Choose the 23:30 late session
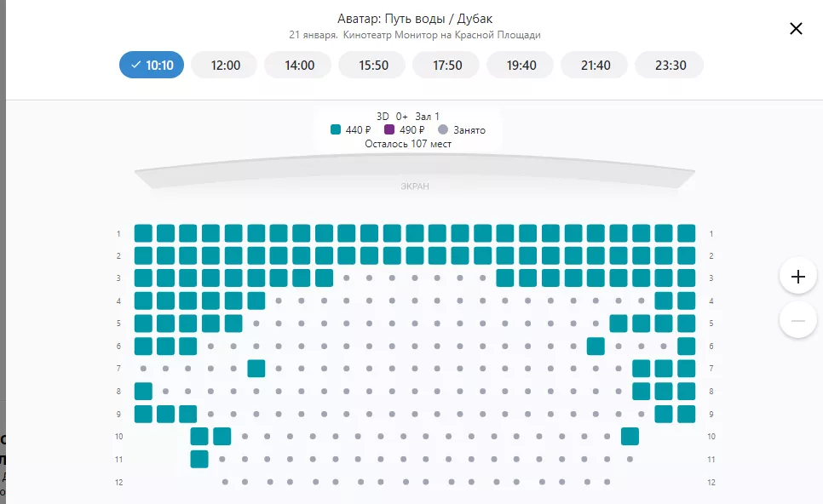This screenshot has height=504, width=823. coord(670,65)
